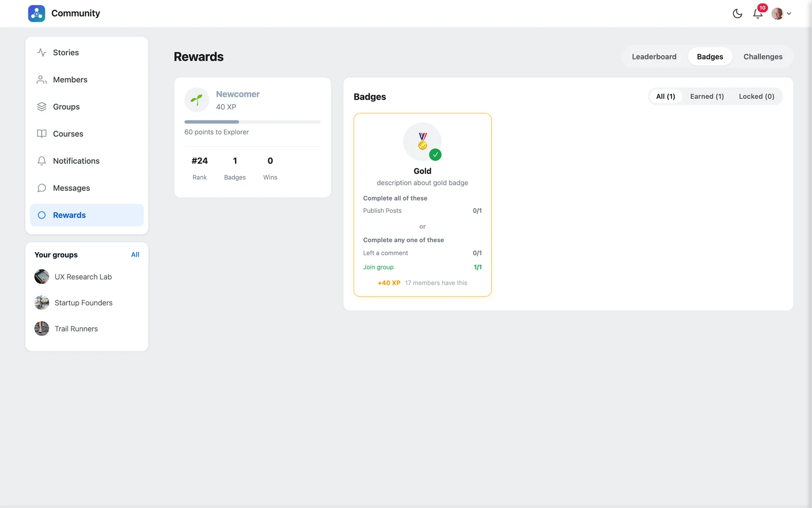Open the notifications bell with badge
The image size is (812, 508).
pyautogui.click(x=758, y=13)
